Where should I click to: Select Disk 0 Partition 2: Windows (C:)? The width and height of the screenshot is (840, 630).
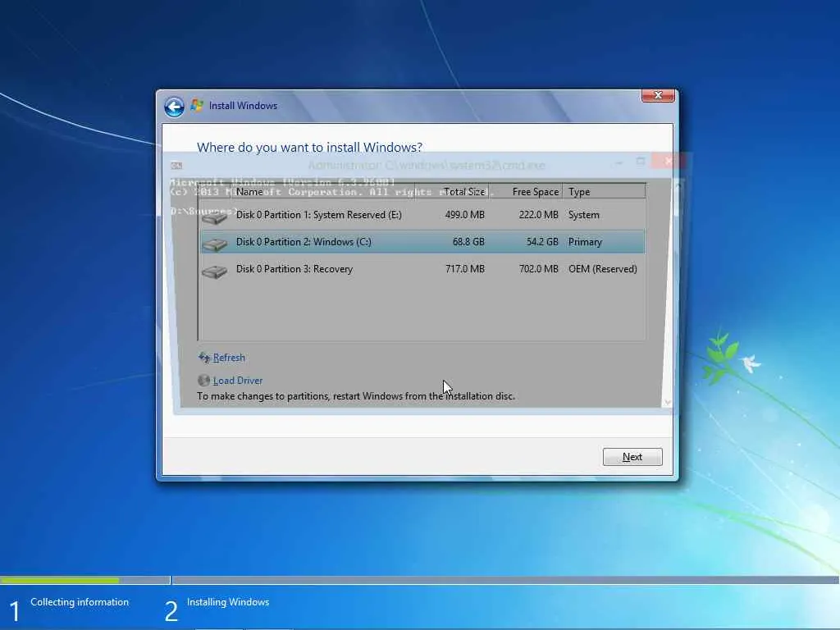coord(422,242)
